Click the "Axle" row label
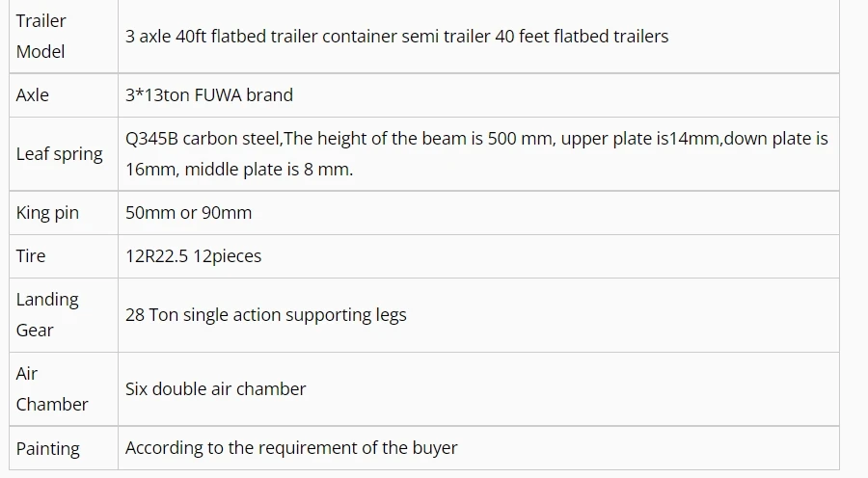This screenshot has width=868, height=478. pos(33,95)
